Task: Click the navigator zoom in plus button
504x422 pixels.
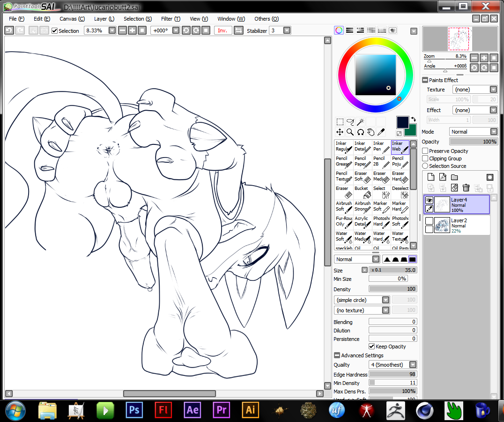Action: pos(484,58)
